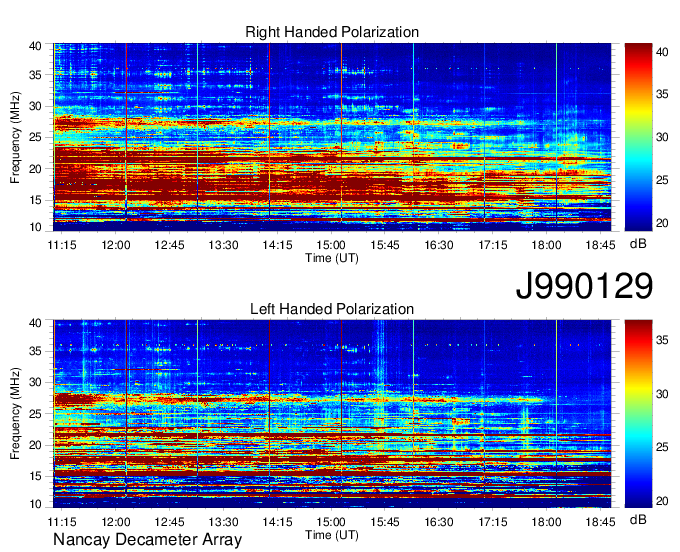
Task: Click the 10 MHz tick label on top plot
Action: tap(35, 227)
